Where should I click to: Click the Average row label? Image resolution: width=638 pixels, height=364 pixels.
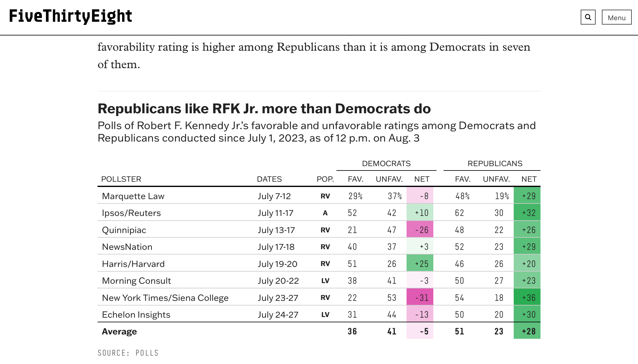119,332
